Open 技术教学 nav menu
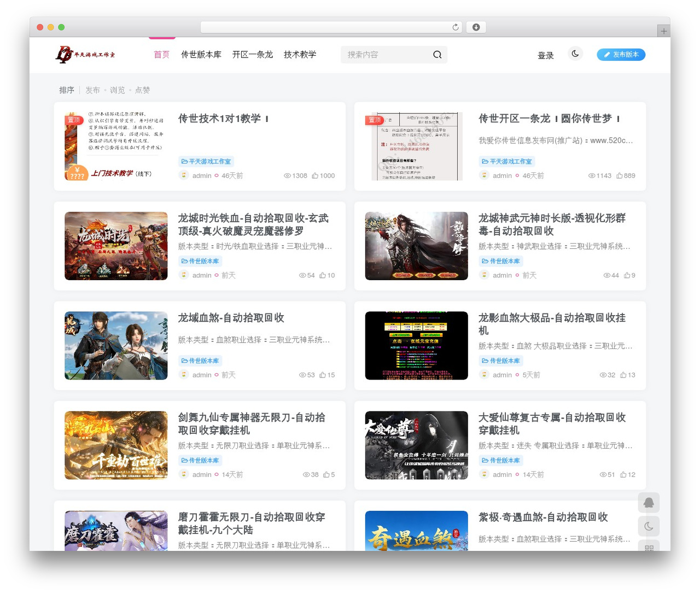This screenshot has width=700, height=593. 300,55
